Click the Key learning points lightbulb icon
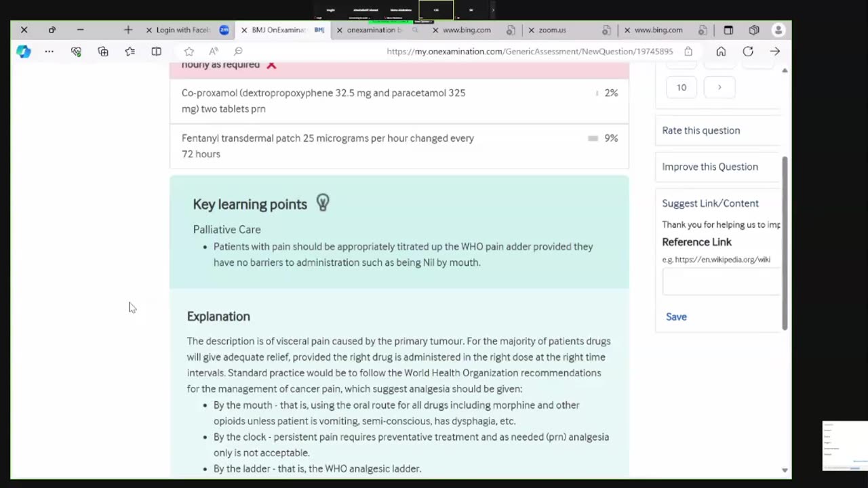 click(323, 203)
